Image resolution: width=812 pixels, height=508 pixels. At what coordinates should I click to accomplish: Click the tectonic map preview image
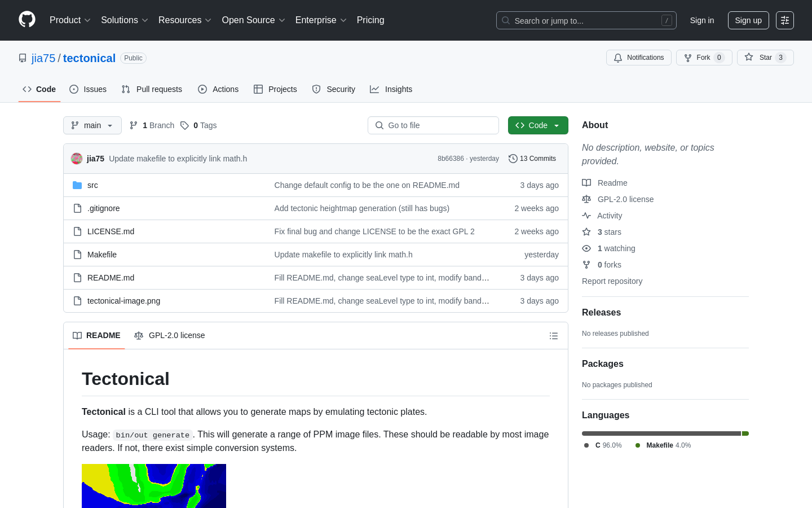point(154,486)
